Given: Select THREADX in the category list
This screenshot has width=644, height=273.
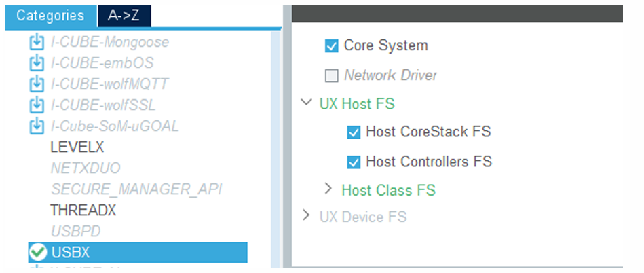Looking at the screenshot, I should (83, 211).
